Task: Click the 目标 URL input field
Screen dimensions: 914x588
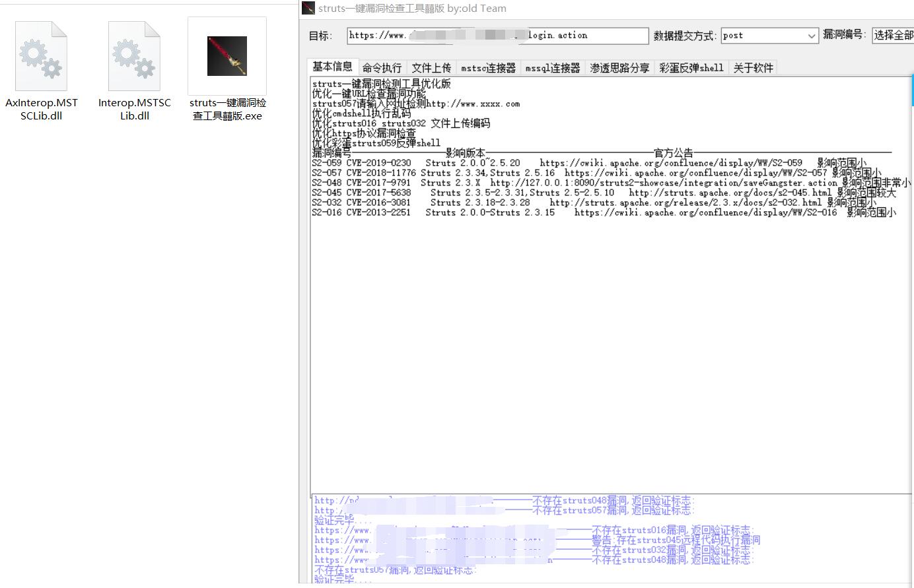Action: (498, 36)
